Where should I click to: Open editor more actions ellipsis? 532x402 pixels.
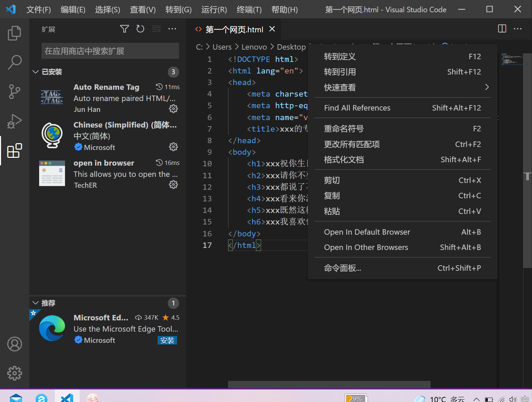[x=518, y=29]
